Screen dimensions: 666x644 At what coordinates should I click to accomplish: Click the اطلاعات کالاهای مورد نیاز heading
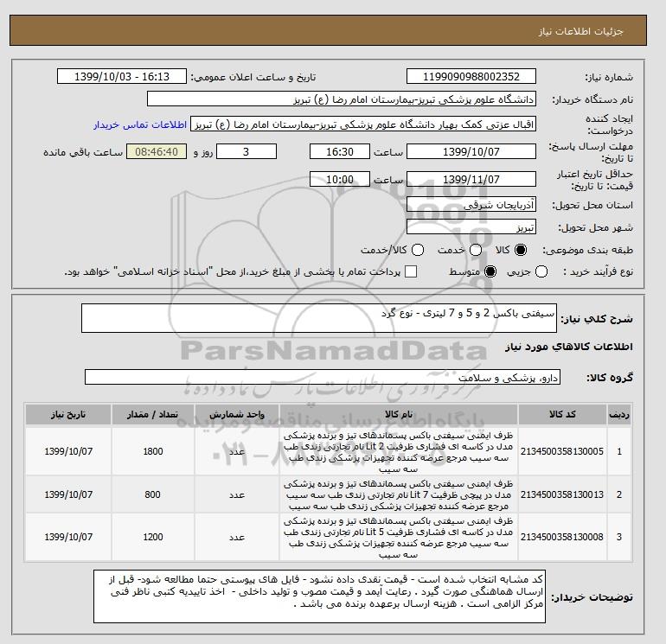569,347
